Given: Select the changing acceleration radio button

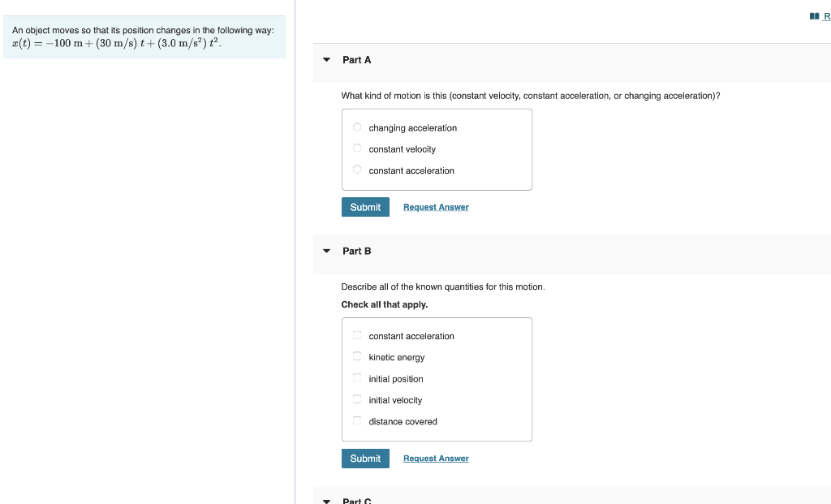Looking at the screenshot, I should click(357, 127).
